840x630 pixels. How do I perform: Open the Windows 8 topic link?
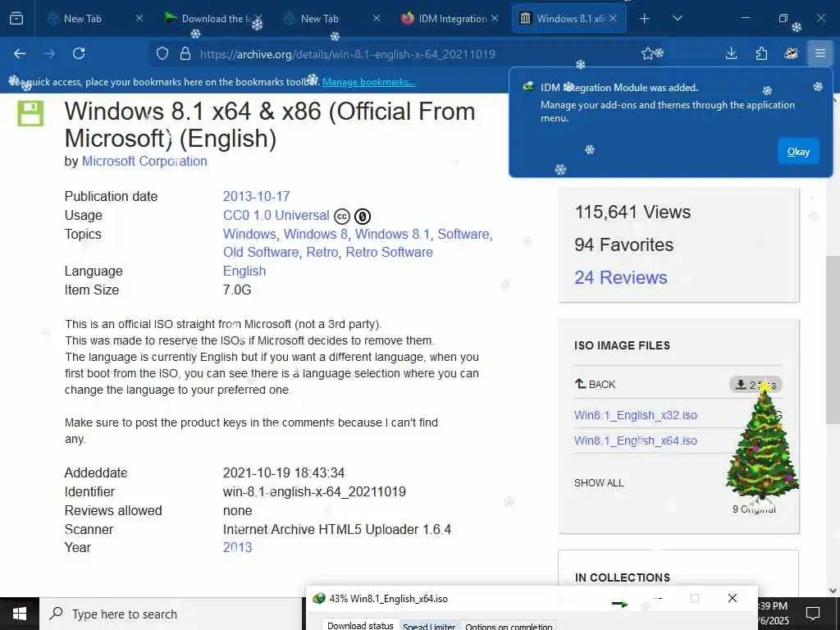[316, 234]
